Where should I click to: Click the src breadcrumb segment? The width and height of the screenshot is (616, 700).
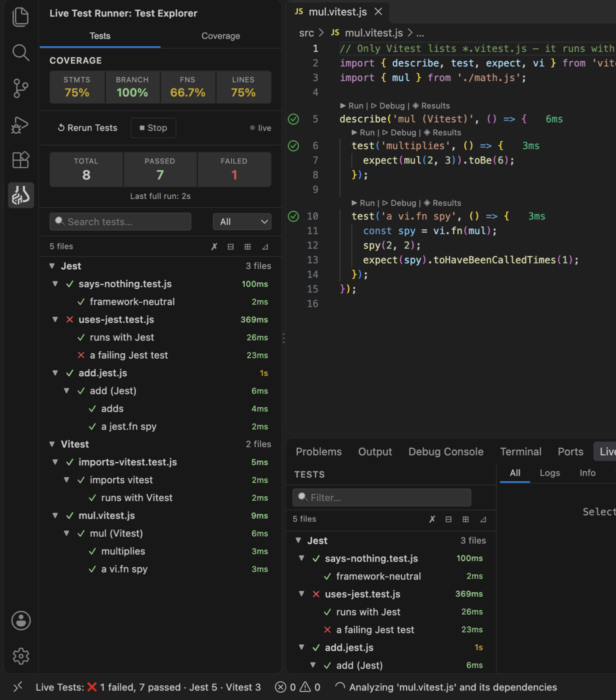306,33
